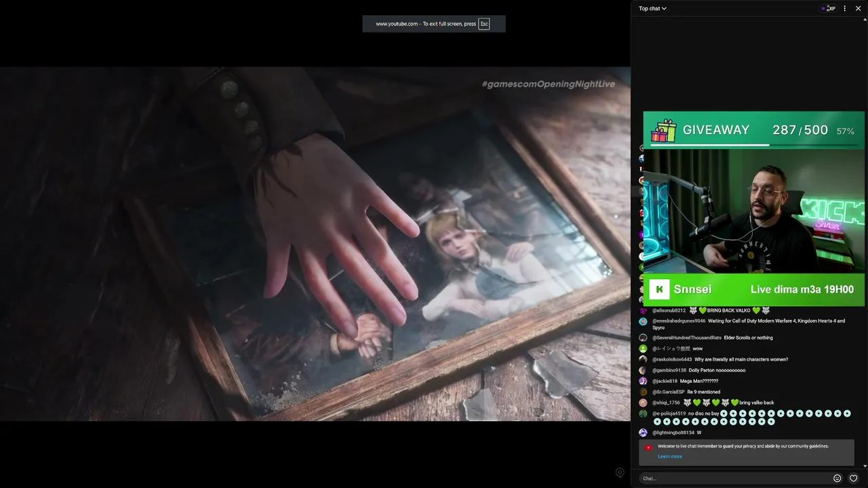The width and height of the screenshot is (868, 488).
Task: Open @lightningbolt8134's avatar
Action: pos(643,432)
